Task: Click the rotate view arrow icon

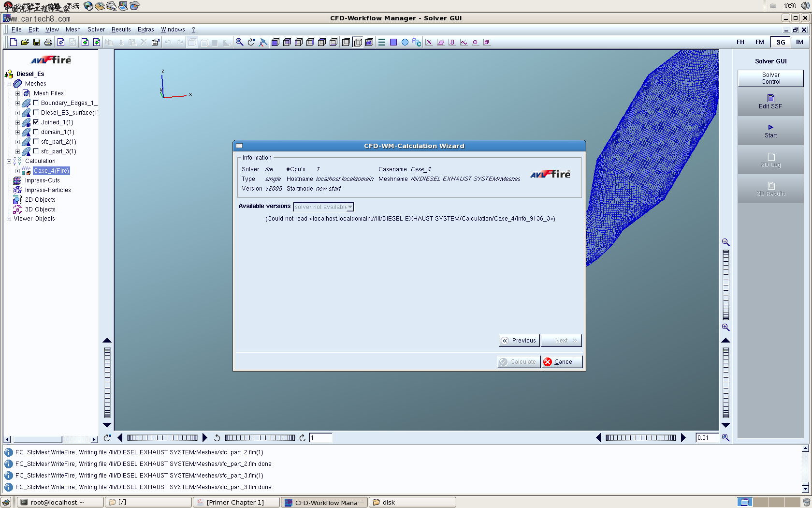Action: click(x=251, y=42)
